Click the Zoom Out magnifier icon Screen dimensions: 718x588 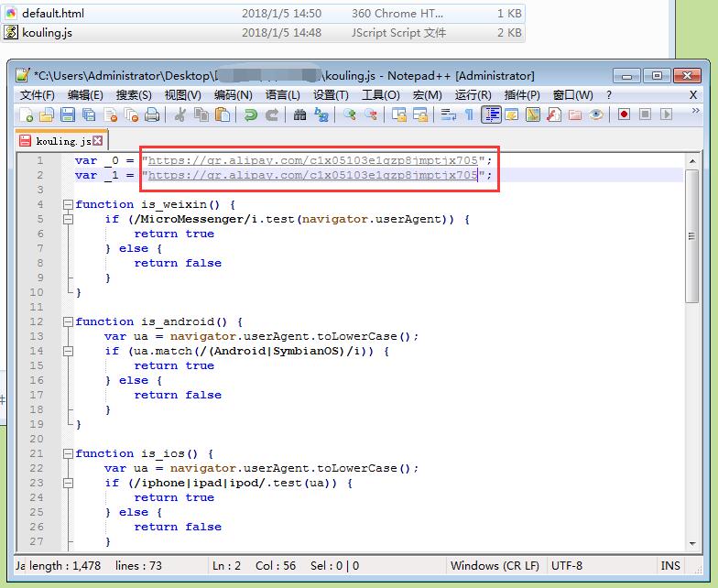(x=370, y=114)
